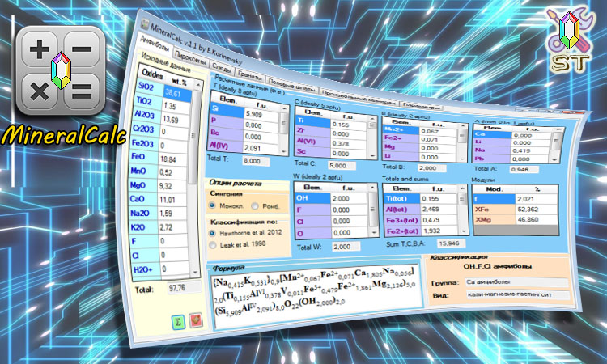Click the W-site table scroll-down arrow
Screen dimensions: 607x364
tap(374, 232)
